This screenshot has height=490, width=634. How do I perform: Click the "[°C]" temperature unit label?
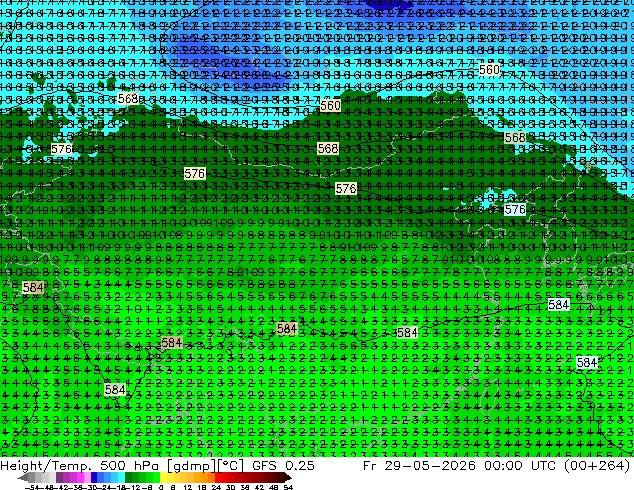230,466
